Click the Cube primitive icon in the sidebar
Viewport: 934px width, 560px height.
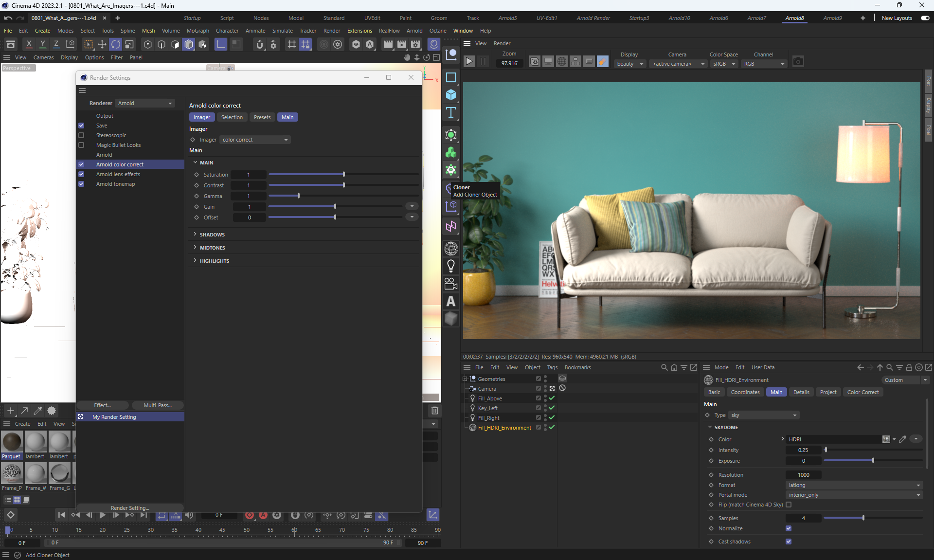[x=451, y=95]
